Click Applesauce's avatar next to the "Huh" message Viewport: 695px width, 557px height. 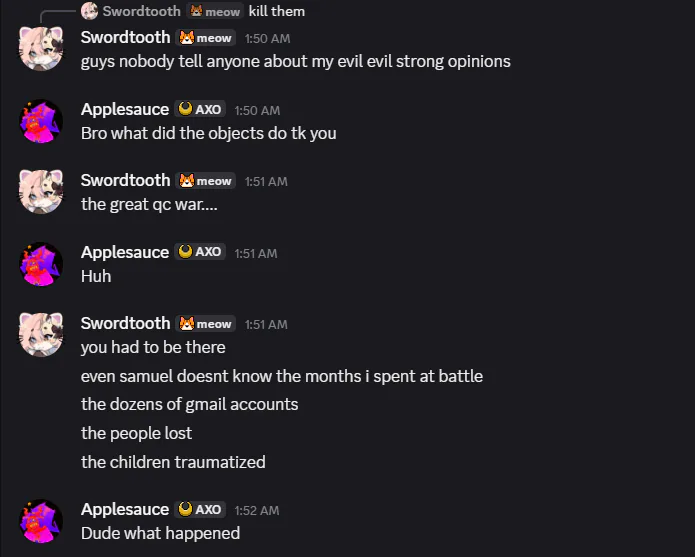[x=42, y=262]
